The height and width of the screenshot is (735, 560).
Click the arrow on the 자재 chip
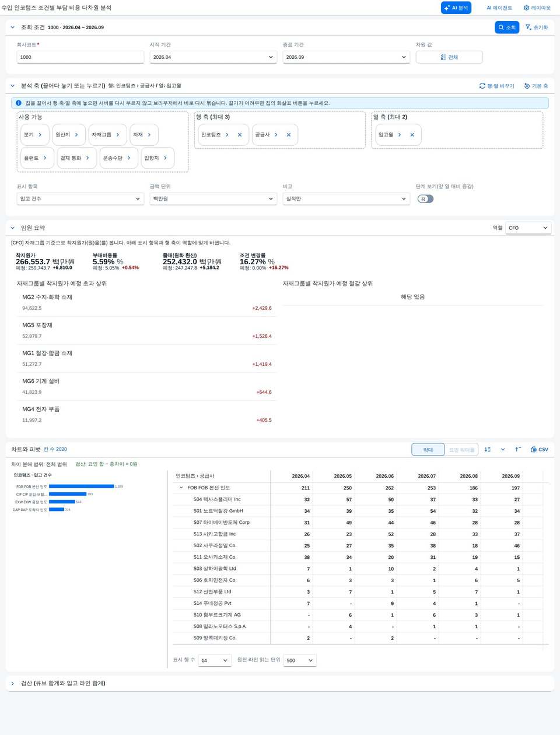pos(149,135)
